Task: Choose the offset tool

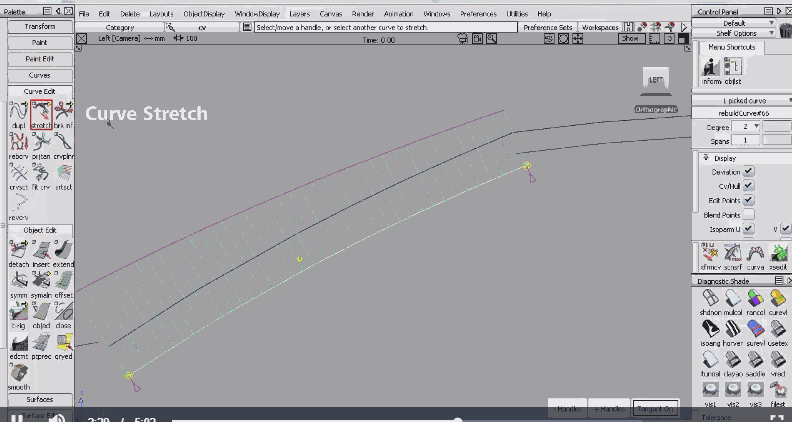Action: [x=63, y=284]
